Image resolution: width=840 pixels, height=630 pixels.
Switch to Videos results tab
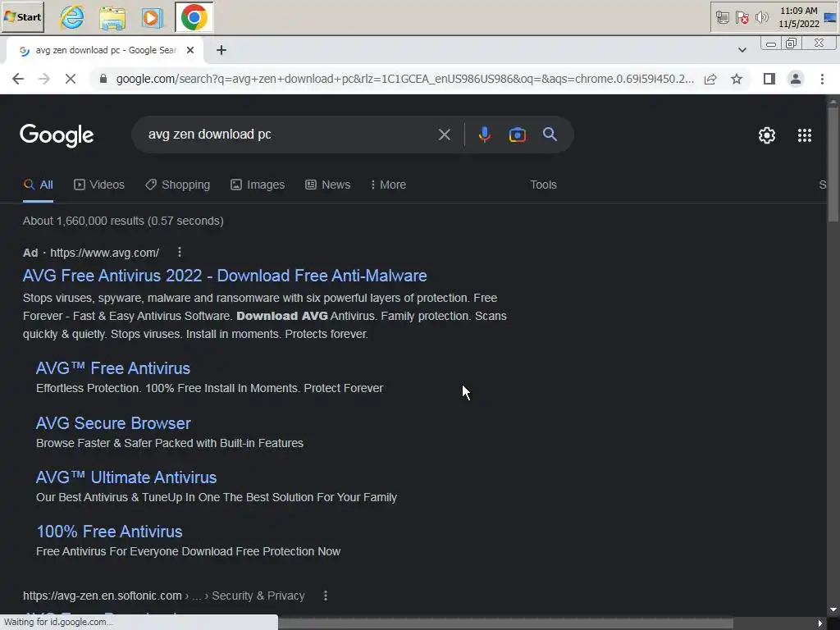point(99,185)
